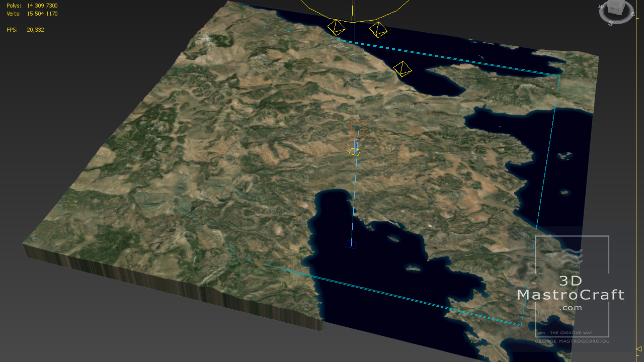
Task: Click the George Mastrogeorgiou credit text
Action: [x=572, y=341]
